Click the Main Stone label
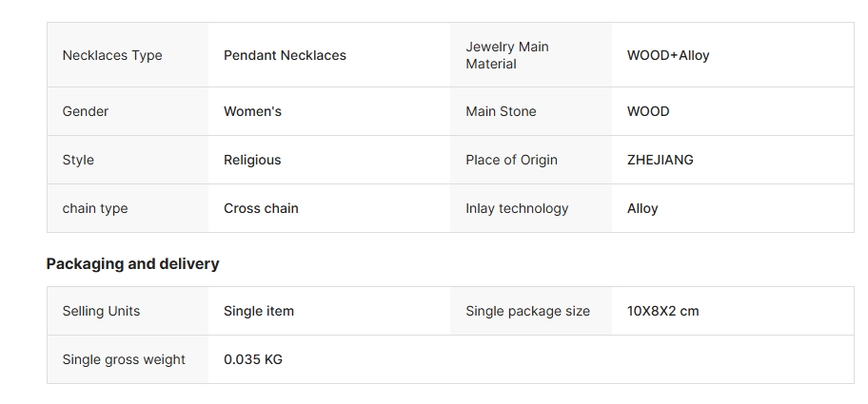Viewport: 868px width, 404px height. tap(501, 111)
